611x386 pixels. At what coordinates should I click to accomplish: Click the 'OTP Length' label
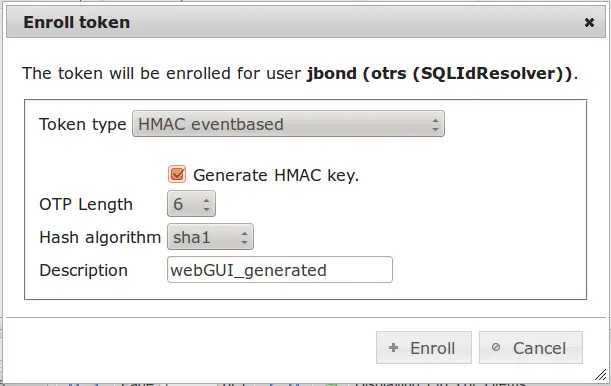[x=86, y=204]
